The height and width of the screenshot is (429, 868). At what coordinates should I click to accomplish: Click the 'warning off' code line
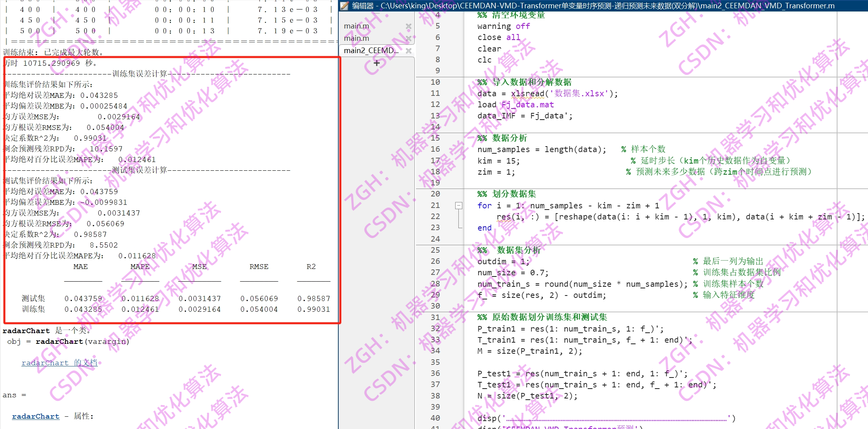tap(503, 26)
